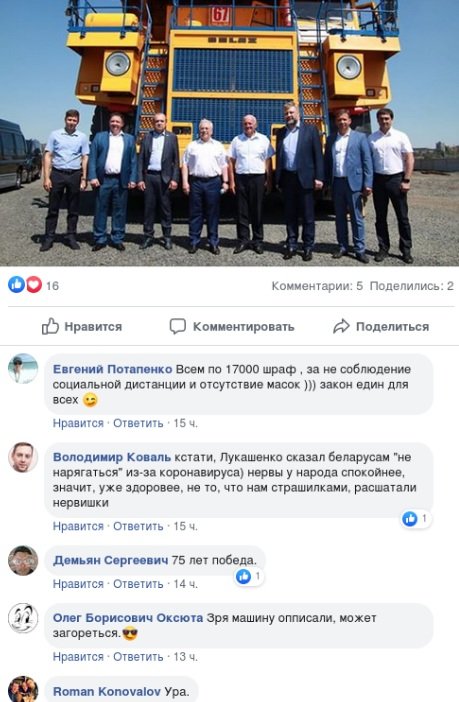Reply to Володимир Коваль's comment

138,526
